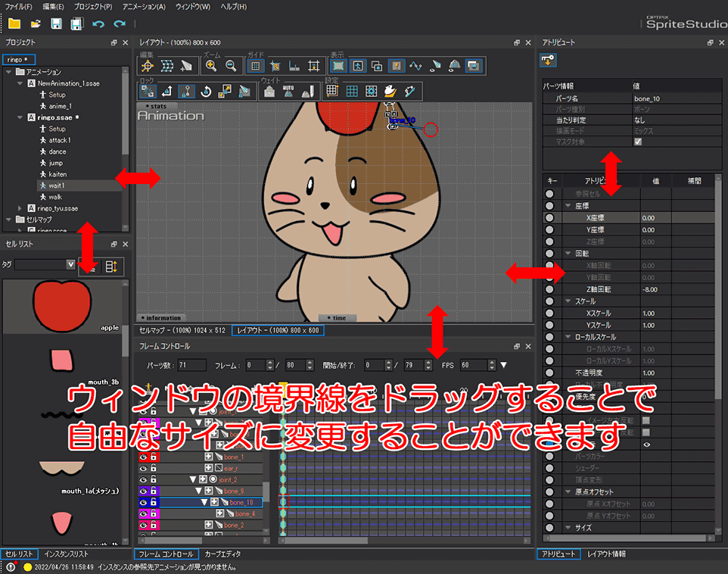This screenshot has width=728, height=574.
Task: Toggle visibility eye of bone_10 layer
Action: [143, 502]
